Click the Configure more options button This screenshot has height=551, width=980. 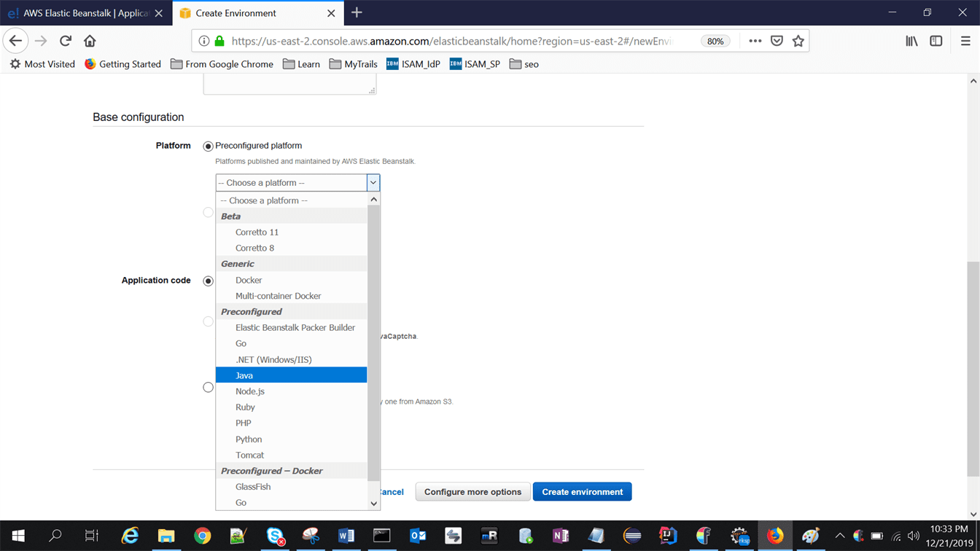coord(472,492)
